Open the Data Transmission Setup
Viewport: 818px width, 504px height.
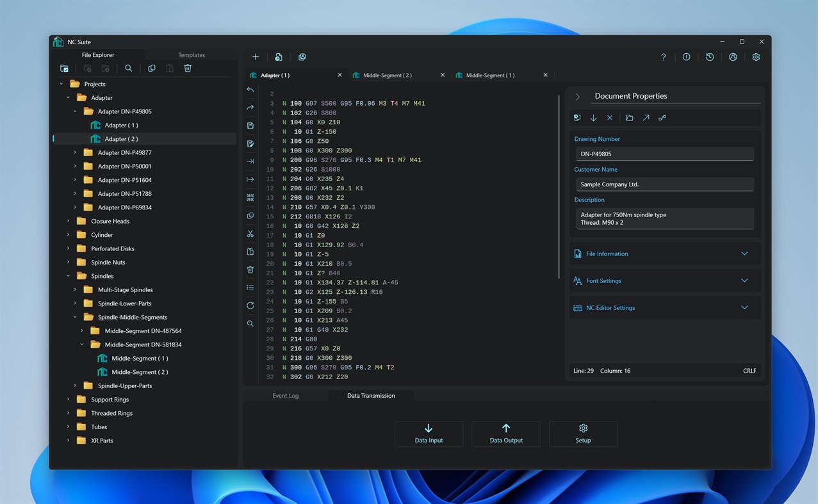(583, 434)
